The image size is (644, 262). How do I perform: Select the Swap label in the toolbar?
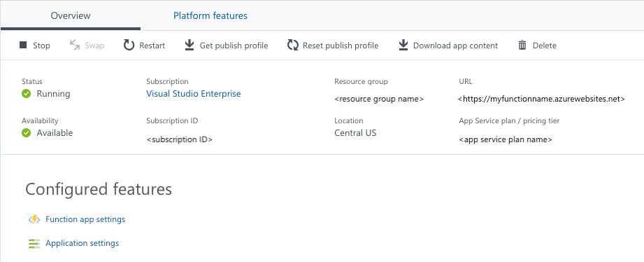94,46
